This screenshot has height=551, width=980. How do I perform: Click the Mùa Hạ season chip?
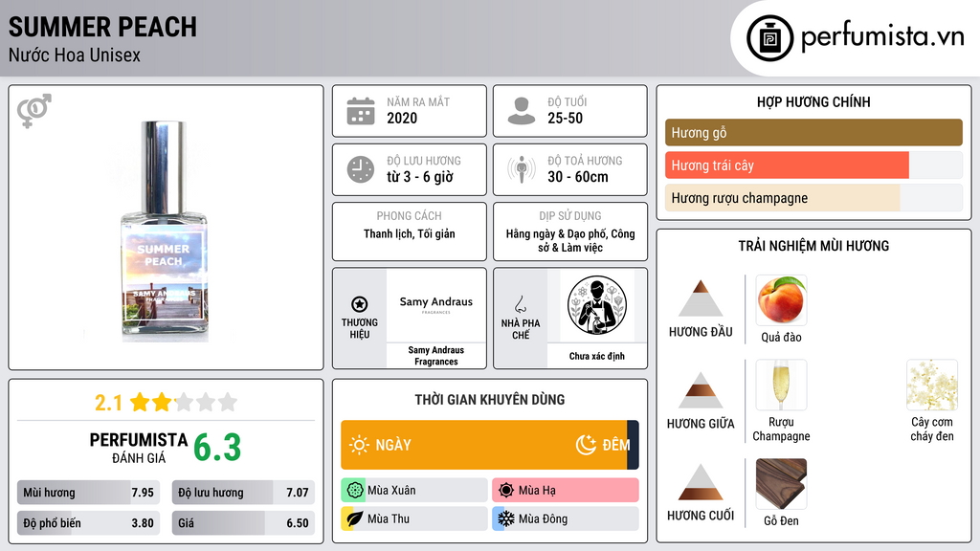(x=566, y=491)
